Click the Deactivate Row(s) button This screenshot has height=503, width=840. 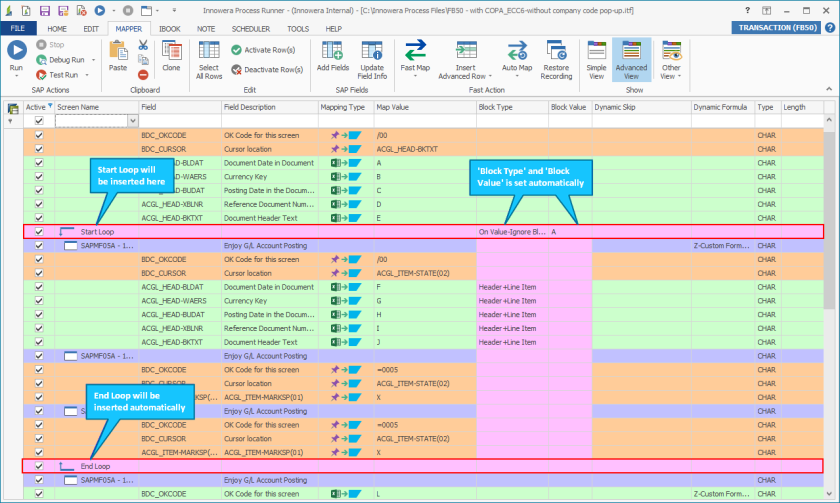tap(267, 69)
